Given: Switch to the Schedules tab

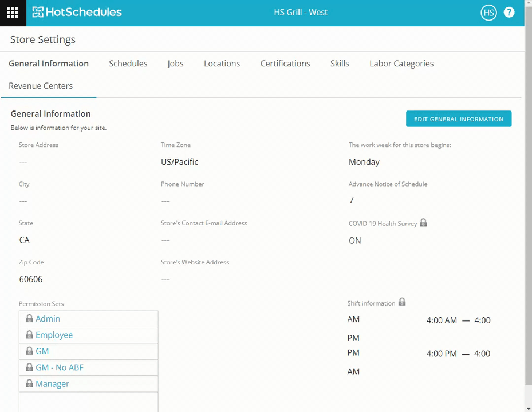Looking at the screenshot, I should (128, 64).
